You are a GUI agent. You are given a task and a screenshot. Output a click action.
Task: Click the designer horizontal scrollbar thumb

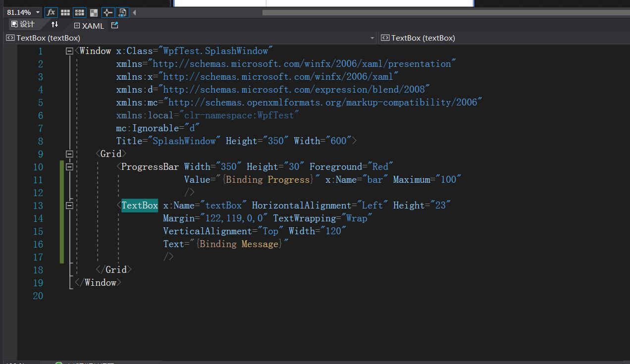(446, 12)
